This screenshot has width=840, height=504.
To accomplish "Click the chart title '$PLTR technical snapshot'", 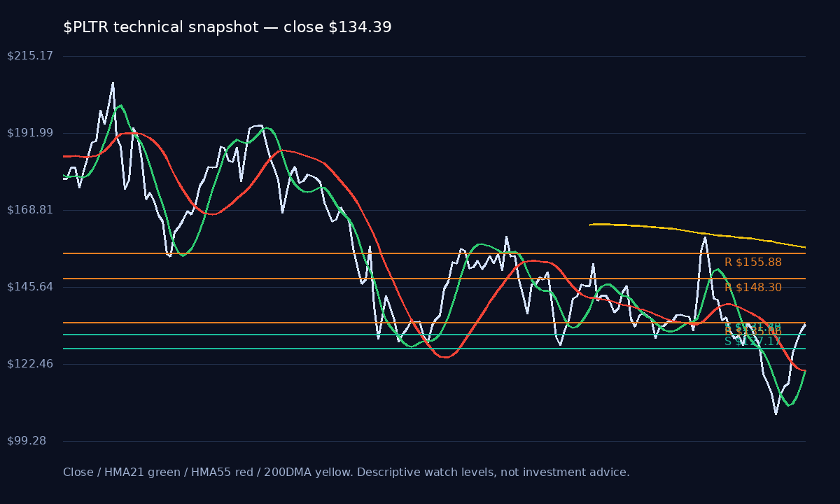I will [x=227, y=27].
